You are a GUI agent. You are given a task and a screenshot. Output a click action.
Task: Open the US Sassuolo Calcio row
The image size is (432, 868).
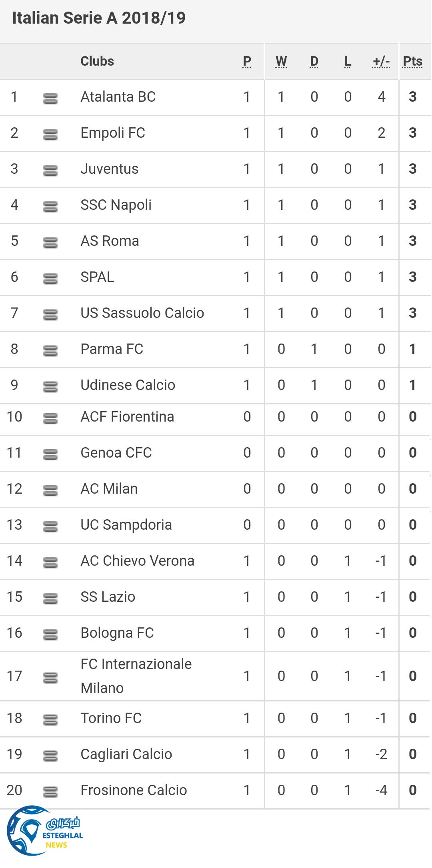[142, 313]
